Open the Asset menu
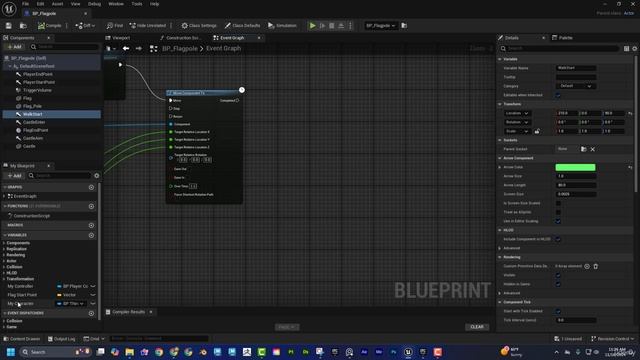This screenshot has width=640, height=360. (58, 4)
